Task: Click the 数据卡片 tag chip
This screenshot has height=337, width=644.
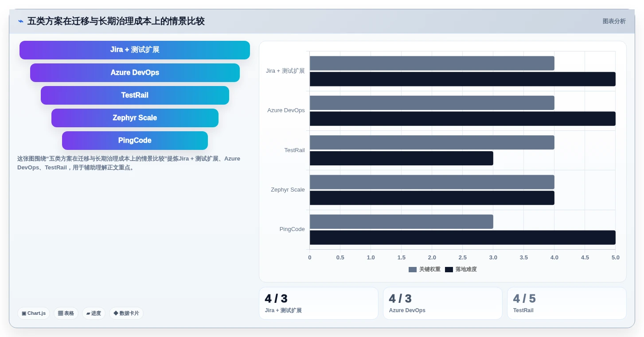Action: pos(126,313)
